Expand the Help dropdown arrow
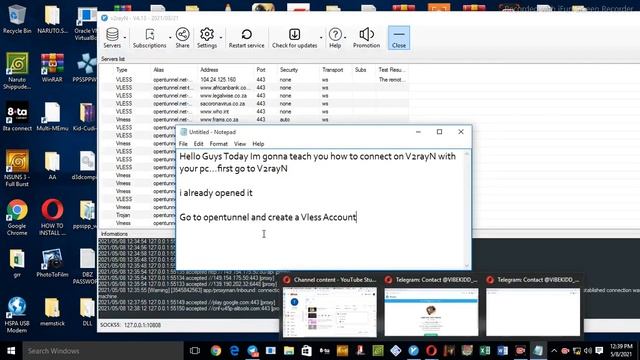 (x=345, y=38)
